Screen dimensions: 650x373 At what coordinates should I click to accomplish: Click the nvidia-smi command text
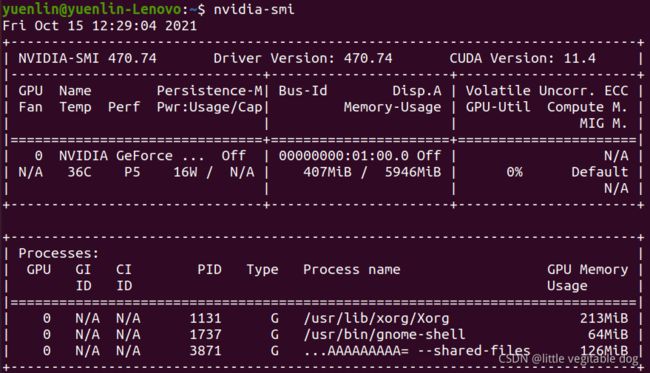[254, 9]
